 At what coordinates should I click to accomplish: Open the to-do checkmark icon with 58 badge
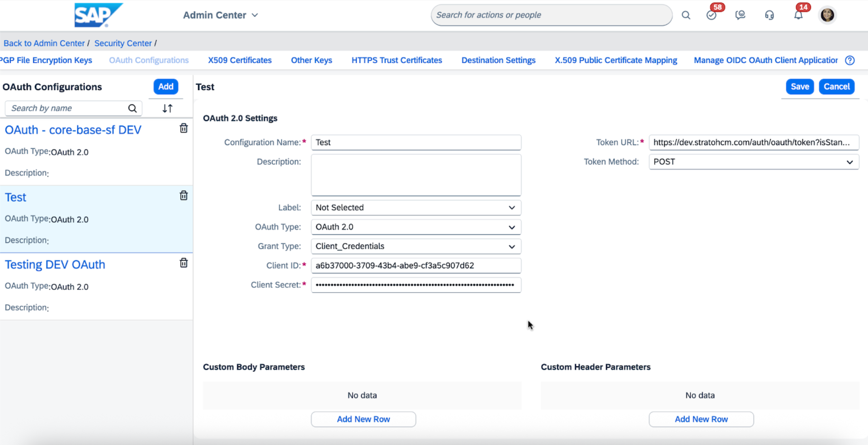point(711,15)
